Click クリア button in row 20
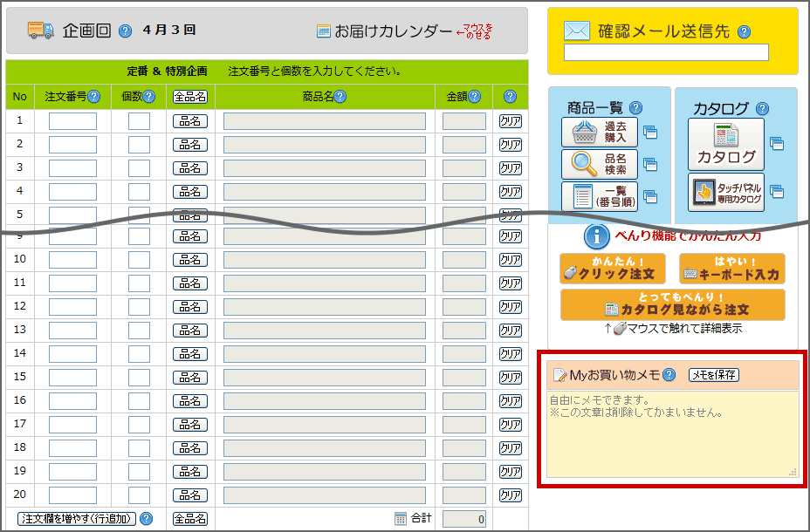 click(x=511, y=495)
